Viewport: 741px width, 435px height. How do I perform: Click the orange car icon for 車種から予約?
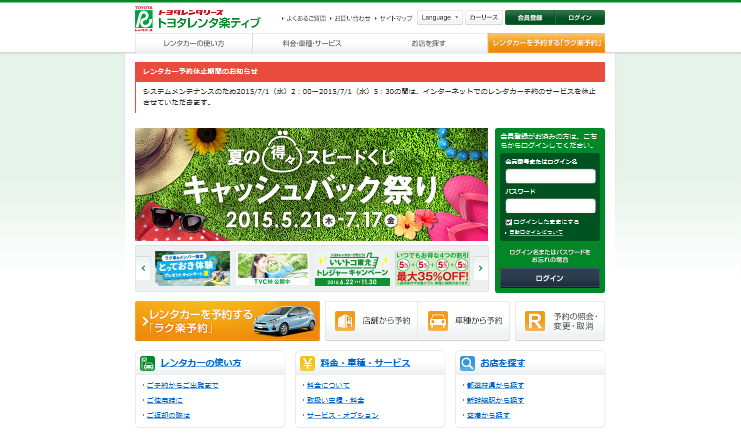coord(438,321)
